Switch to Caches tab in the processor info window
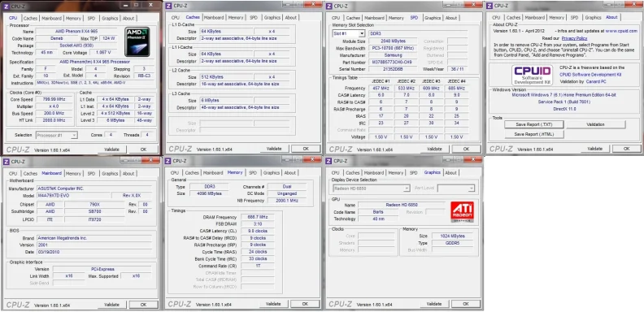Viewport: 644px width, 312px height. coord(30,19)
